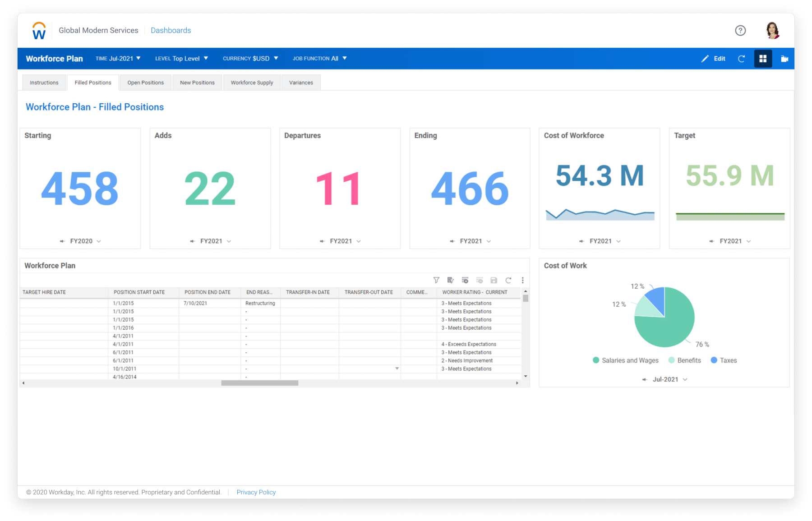The height and width of the screenshot is (521, 812).
Task: Click the refresh icon beside the Edit button
Action: [742, 59]
